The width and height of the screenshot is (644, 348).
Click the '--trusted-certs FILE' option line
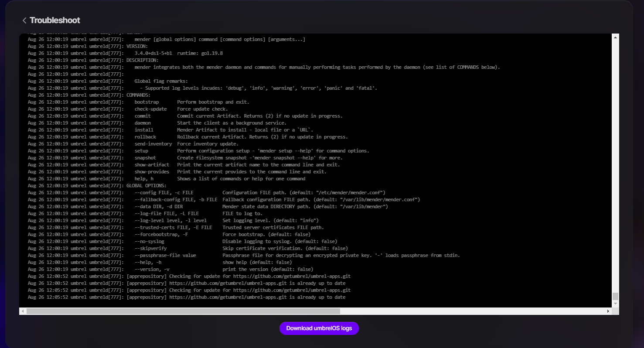click(176, 227)
